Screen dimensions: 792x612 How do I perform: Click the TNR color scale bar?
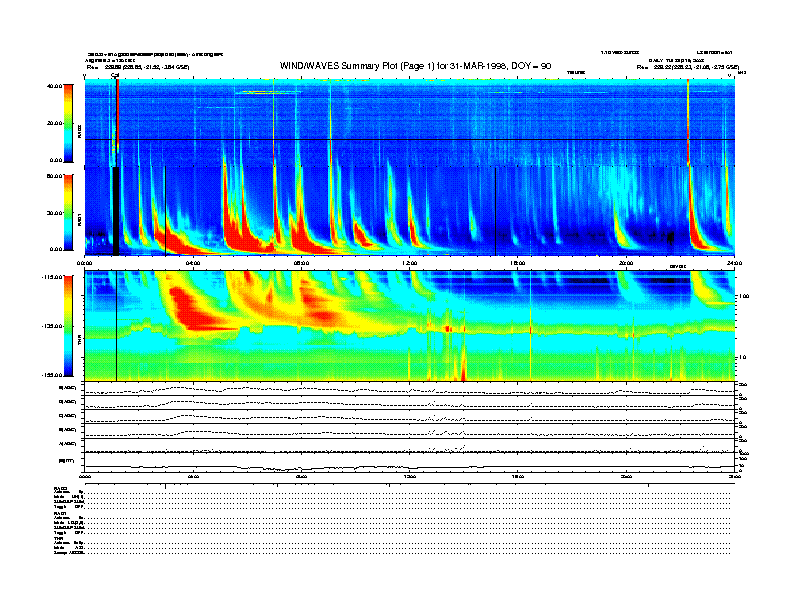68,326
